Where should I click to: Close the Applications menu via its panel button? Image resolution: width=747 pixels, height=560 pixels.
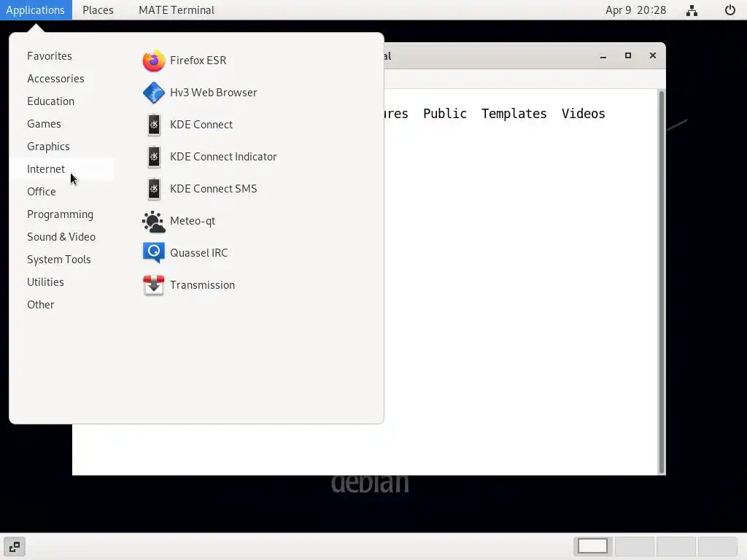pyautogui.click(x=36, y=10)
